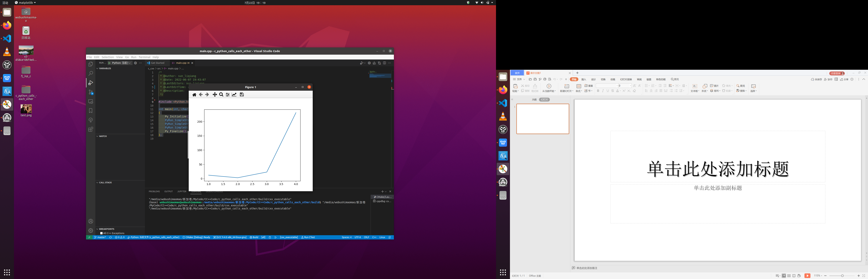This screenshot has width=868, height=279.
Task: Click the green Start Debugging play icon
Action: pyautogui.click(x=109, y=63)
